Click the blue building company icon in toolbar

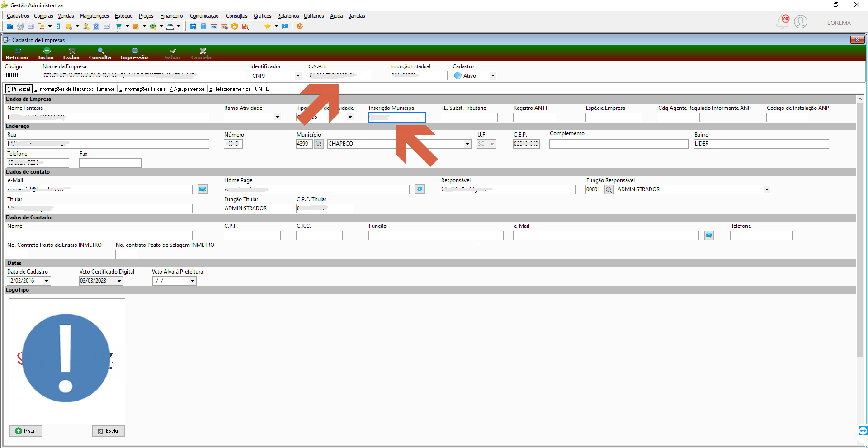click(x=10, y=26)
